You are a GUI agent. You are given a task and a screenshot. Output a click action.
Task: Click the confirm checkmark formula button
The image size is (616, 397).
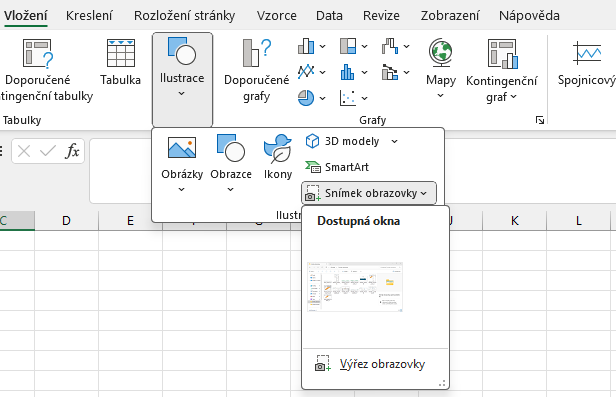(x=48, y=151)
